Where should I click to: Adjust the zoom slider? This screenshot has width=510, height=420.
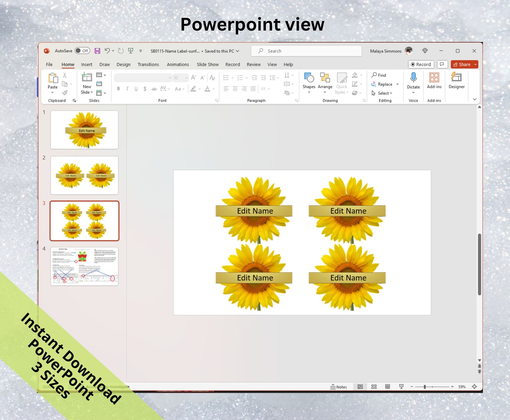click(425, 387)
